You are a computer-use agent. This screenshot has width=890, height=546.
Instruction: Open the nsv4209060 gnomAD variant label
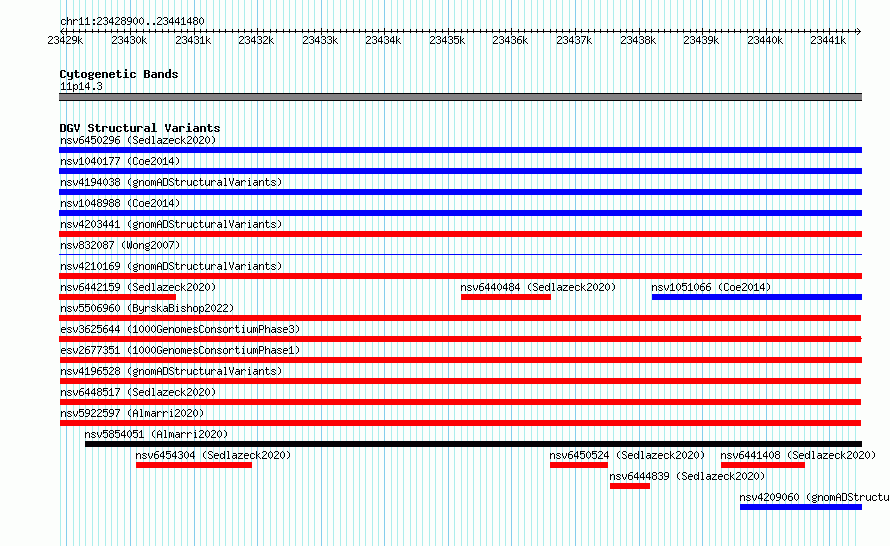tap(815, 497)
